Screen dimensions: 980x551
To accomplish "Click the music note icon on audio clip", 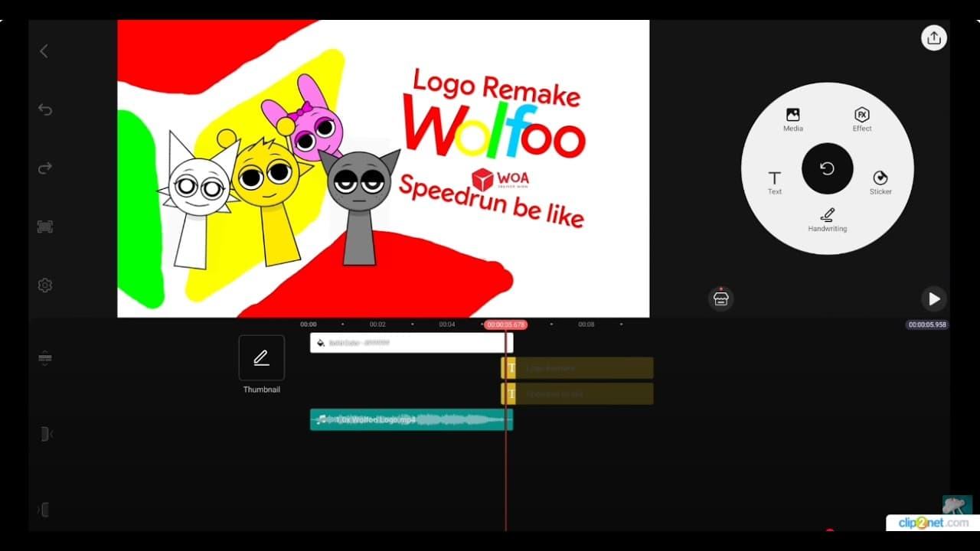I will point(322,419).
